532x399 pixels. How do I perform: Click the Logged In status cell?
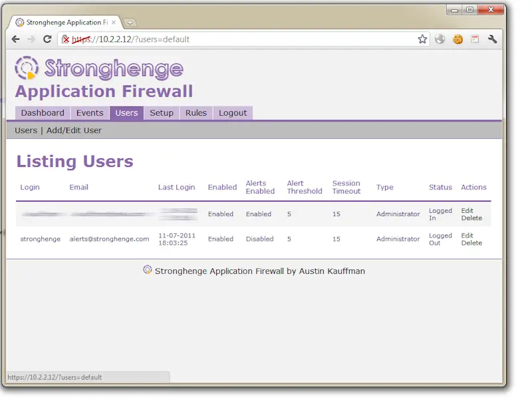point(440,214)
